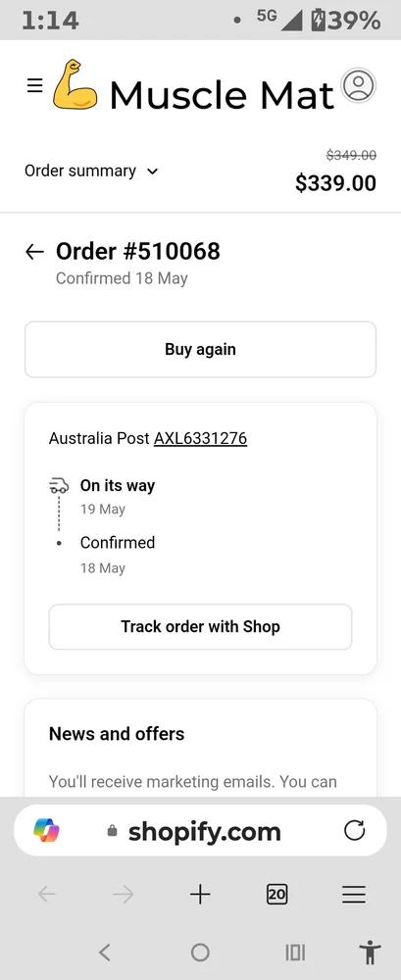Open tracking number AXL6331276 link
The image size is (401, 980).
click(x=200, y=439)
